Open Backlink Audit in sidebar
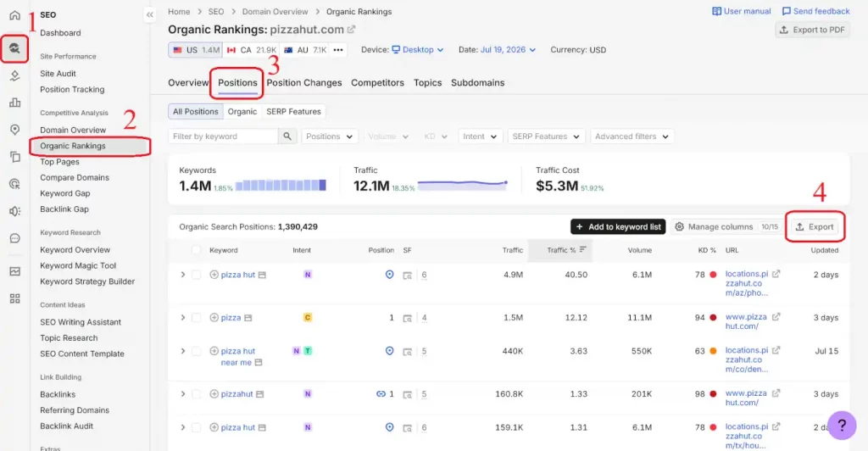 (x=66, y=426)
